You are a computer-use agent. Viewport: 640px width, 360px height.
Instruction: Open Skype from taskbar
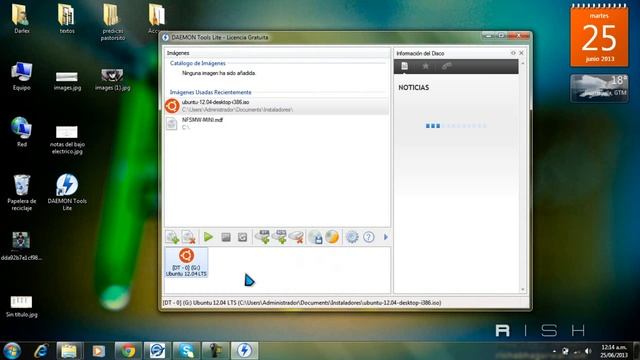pyautogui.click(x=186, y=351)
